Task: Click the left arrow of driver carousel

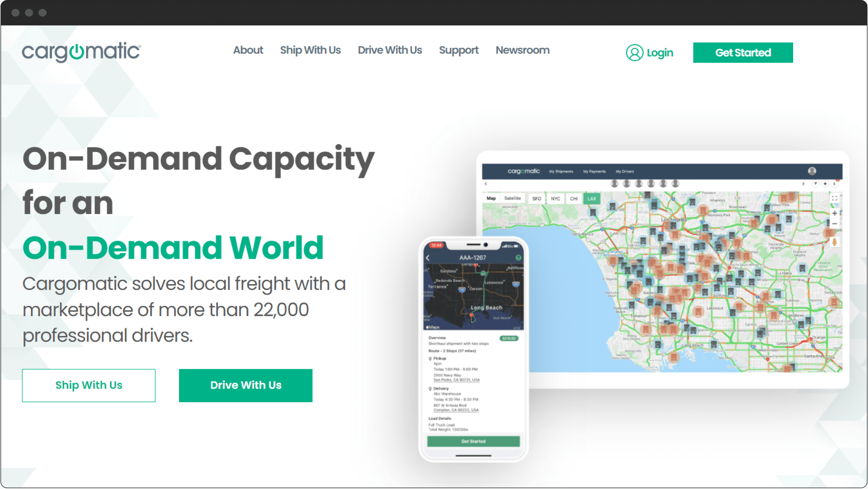Action: click(486, 184)
